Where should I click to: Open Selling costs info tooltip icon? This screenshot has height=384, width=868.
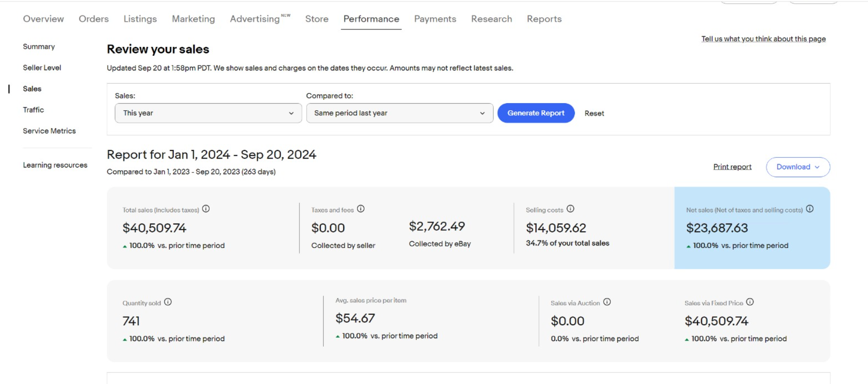click(570, 209)
